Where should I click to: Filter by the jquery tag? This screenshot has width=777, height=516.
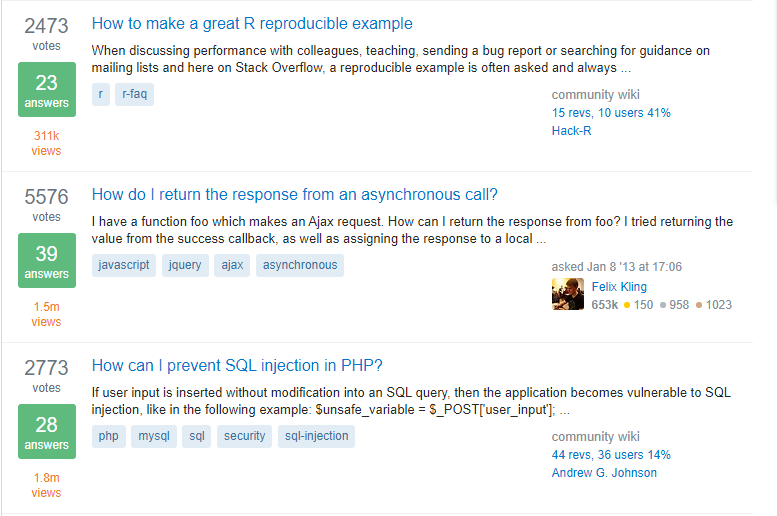185,265
